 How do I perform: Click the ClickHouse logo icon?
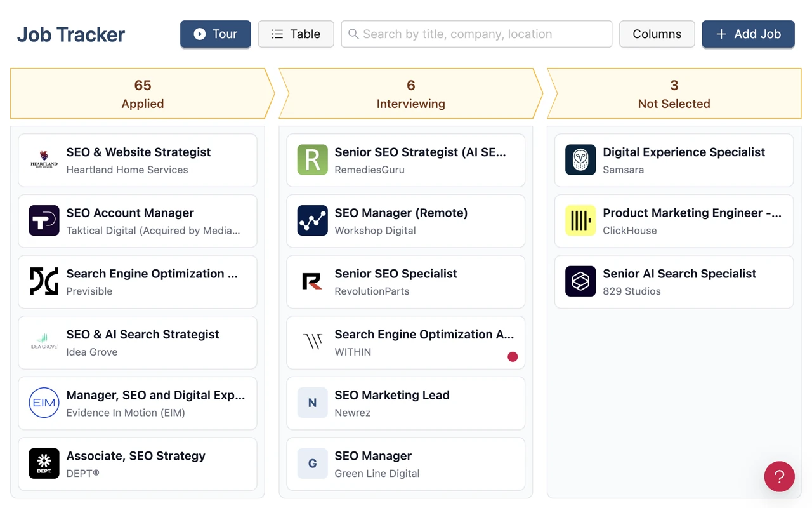(580, 221)
